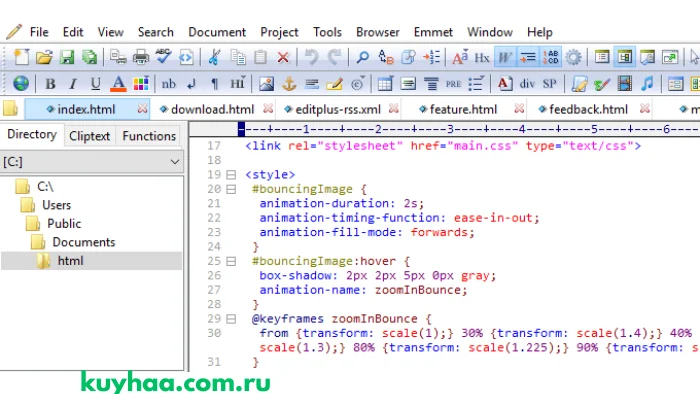
Task: Insert music/audio object icon
Action: [647, 83]
